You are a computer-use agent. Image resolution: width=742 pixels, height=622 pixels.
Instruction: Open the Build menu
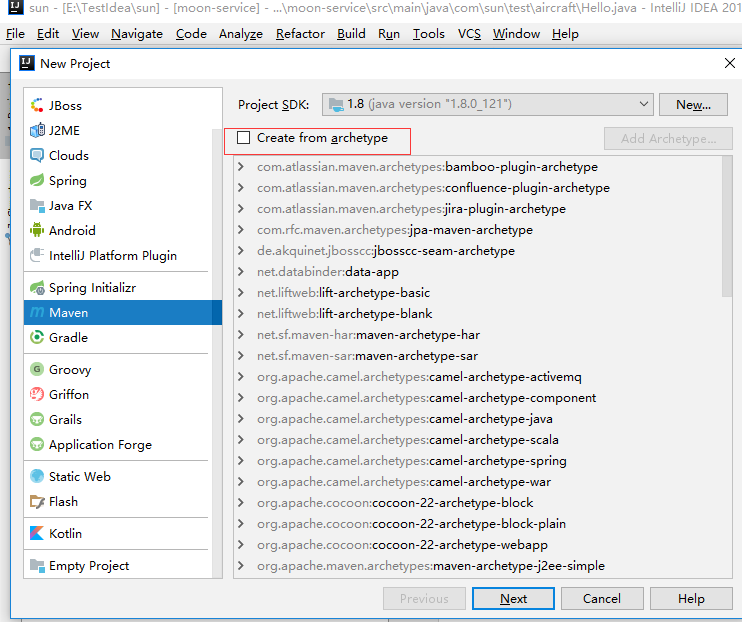351,34
